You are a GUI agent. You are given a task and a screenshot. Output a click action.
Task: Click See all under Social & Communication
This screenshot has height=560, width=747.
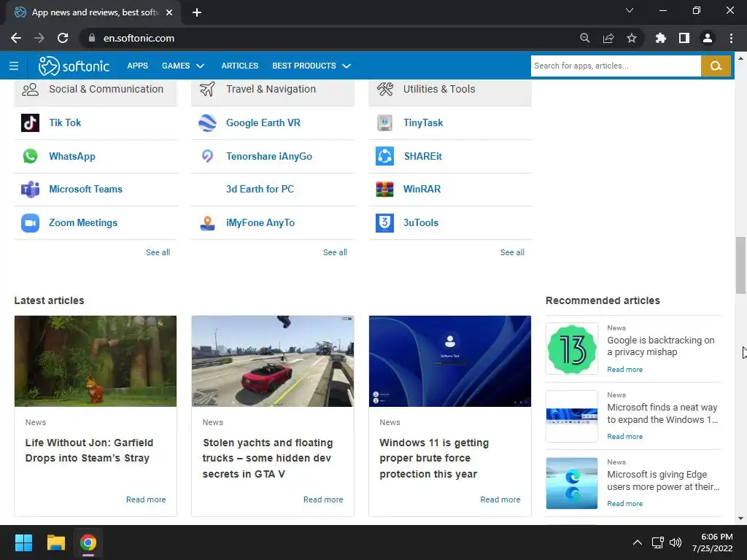point(158,252)
